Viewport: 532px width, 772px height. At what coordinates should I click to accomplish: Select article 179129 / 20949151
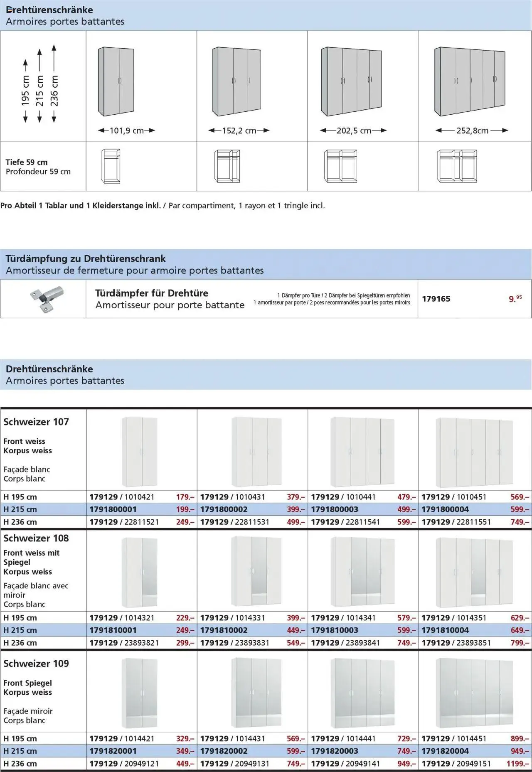click(456, 764)
